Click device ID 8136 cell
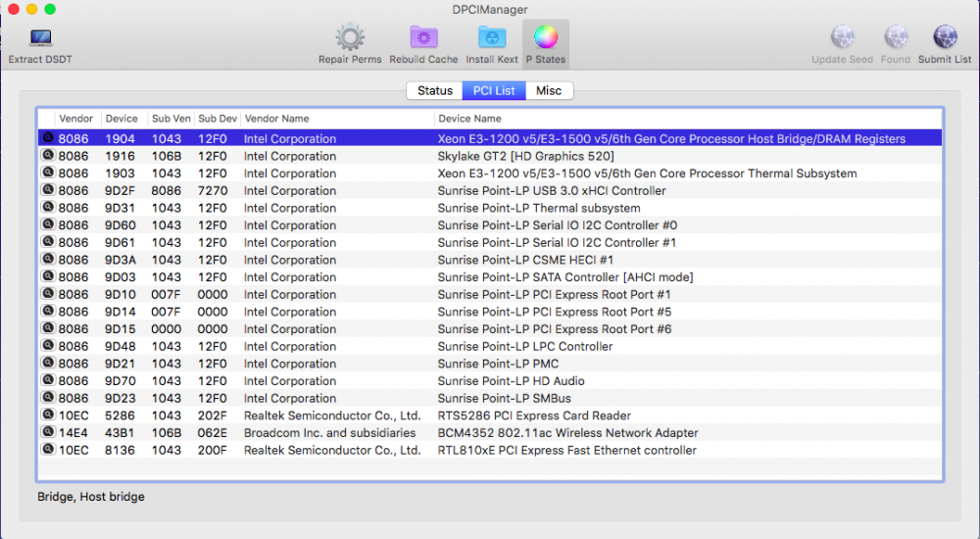The height and width of the screenshot is (539, 980). click(x=120, y=450)
